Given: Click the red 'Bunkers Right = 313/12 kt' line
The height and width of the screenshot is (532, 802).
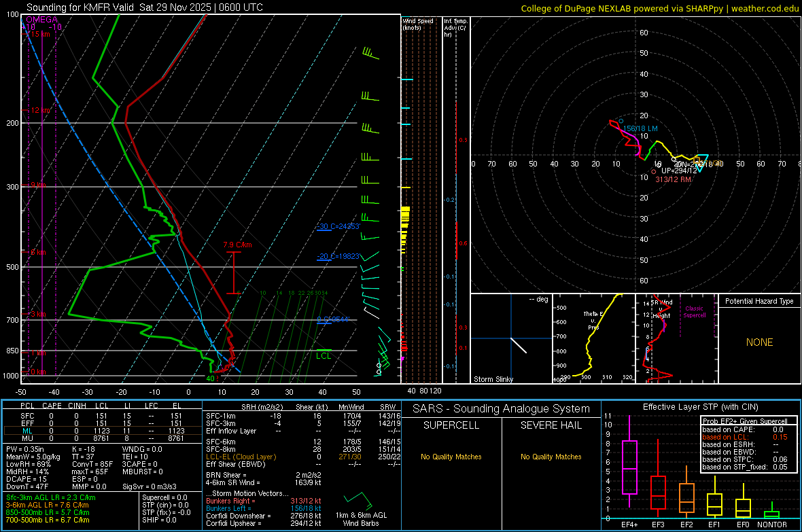Looking at the screenshot, I should [264, 501].
